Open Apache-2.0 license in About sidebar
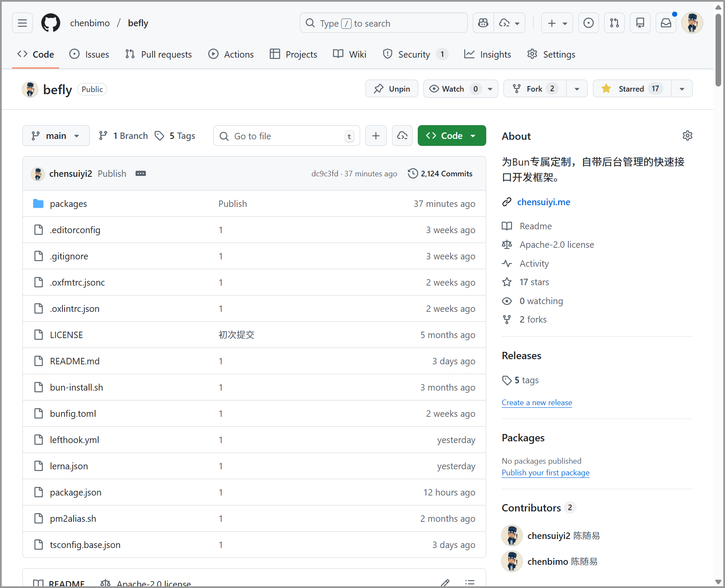 [x=557, y=245]
